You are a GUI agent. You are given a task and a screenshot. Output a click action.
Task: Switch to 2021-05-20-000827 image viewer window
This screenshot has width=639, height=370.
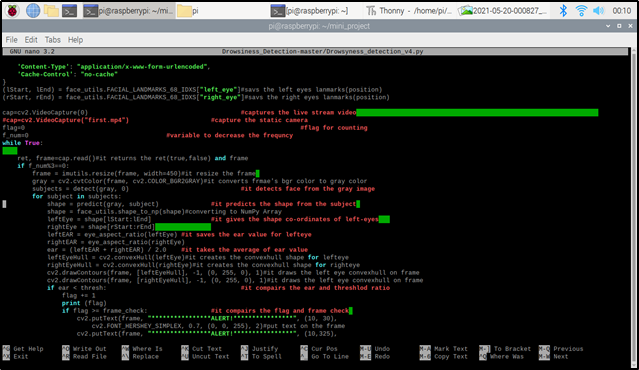(503, 11)
